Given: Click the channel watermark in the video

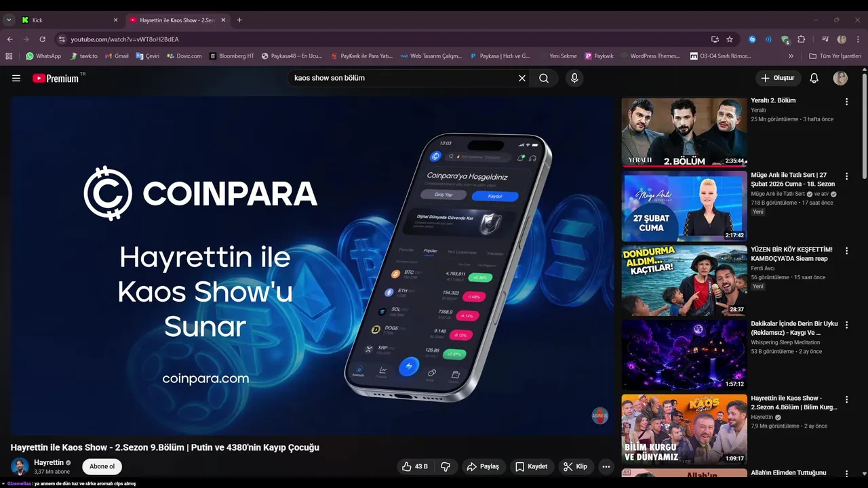Looking at the screenshot, I should click(x=599, y=415).
